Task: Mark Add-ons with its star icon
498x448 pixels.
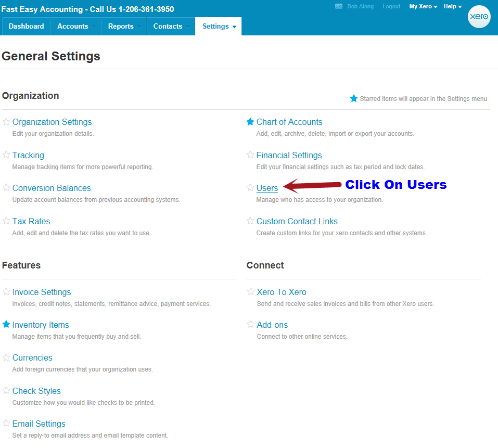Action: pyautogui.click(x=250, y=325)
